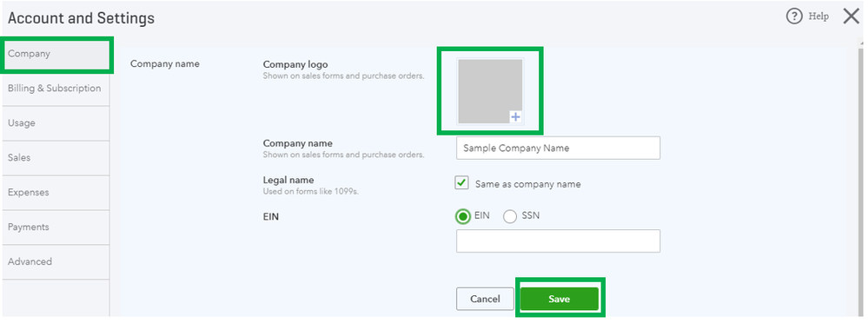This screenshot has width=868, height=323.
Task: Open the Advanced settings tab
Action: point(56,262)
